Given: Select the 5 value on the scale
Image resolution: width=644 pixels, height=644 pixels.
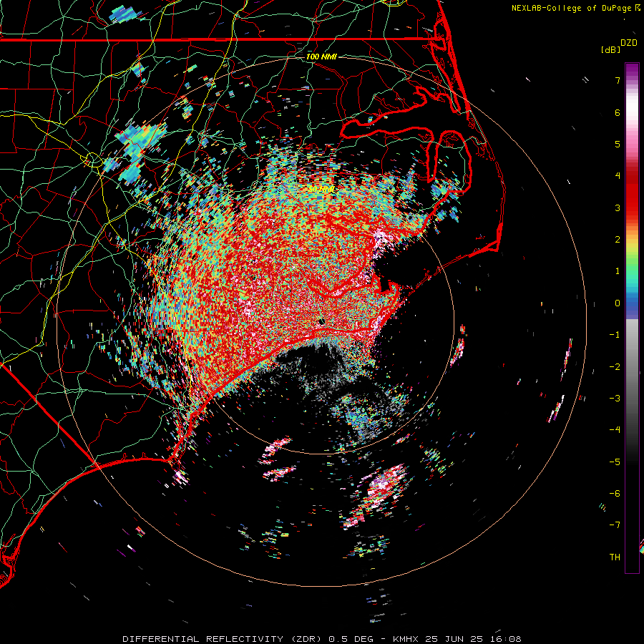Looking at the screenshot, I should point(618,144).
